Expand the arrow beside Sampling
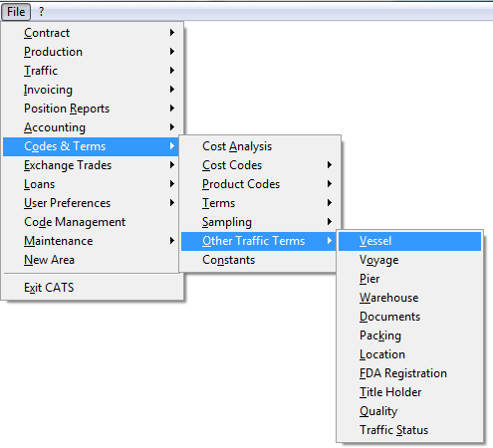 (330, 222)
